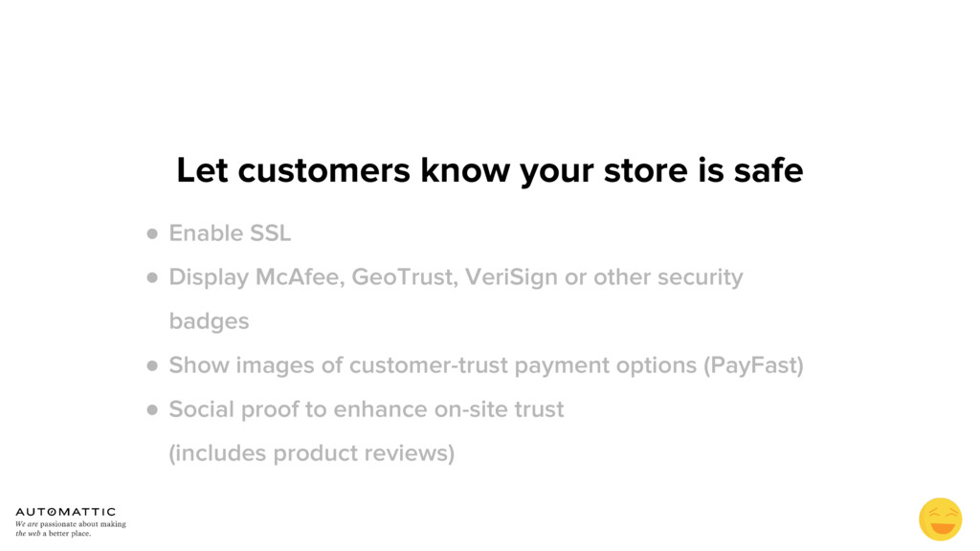Click the bullet dot before 'Show images'

point(152,365)
